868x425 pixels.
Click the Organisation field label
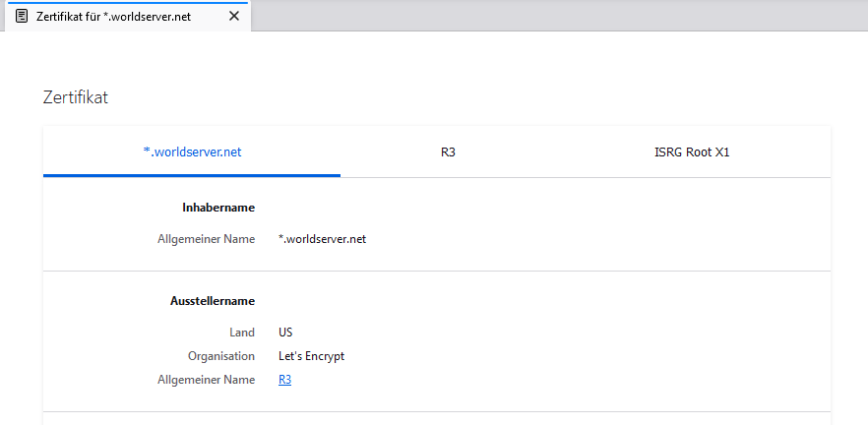221,356
